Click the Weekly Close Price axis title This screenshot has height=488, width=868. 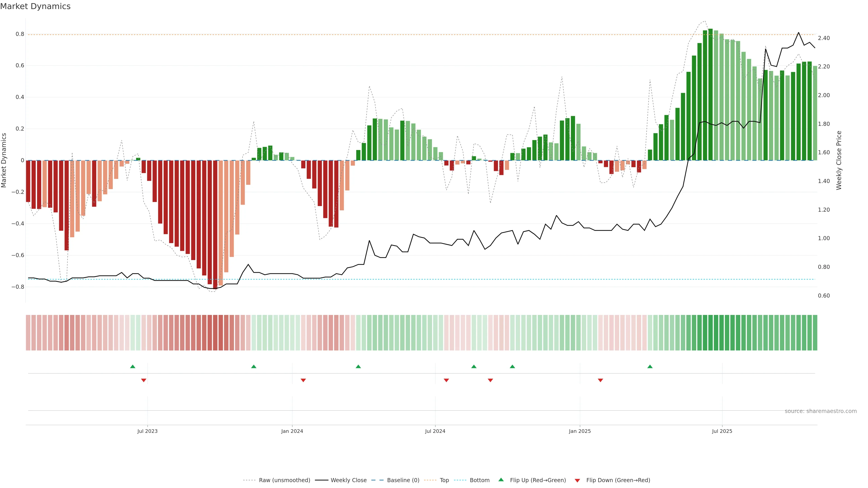coord(839,160)
